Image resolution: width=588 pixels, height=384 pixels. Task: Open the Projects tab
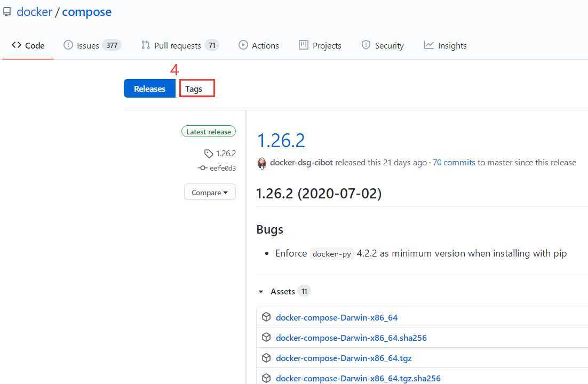320,45
